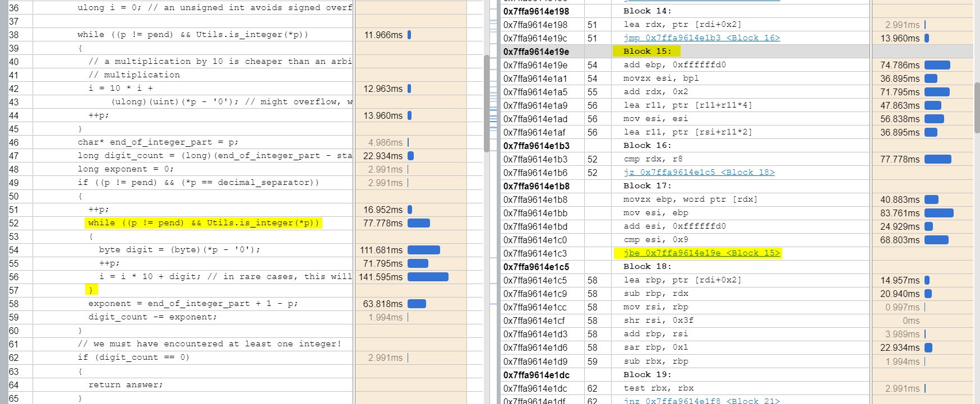
Task: Click add ebp, 0xffffffd0 instruction
Action: [674, 65]
